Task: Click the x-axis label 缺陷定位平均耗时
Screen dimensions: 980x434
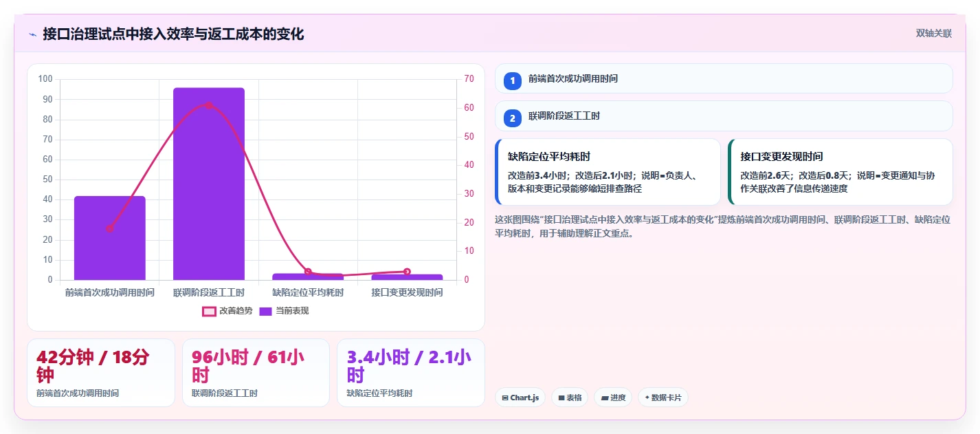Action: [308, 292]
